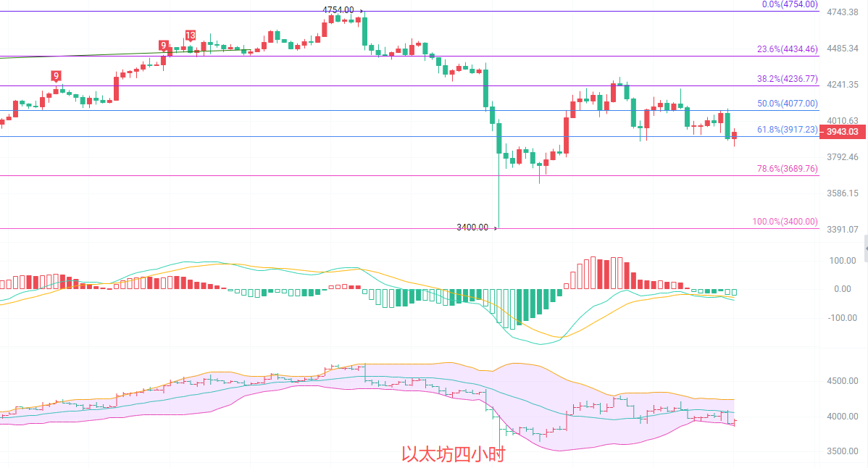Click the MACD axis value -100.00
868x468 pixels.
click(x=843, y=318)
